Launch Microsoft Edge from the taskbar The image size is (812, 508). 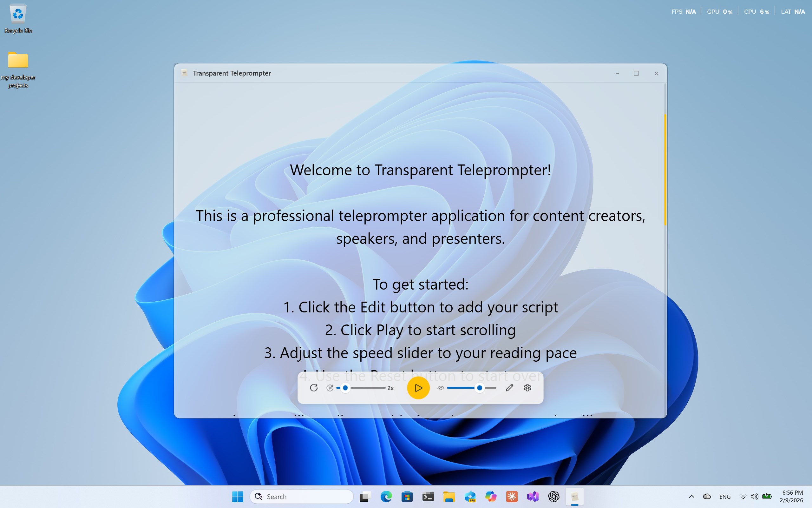coord(386,497)
